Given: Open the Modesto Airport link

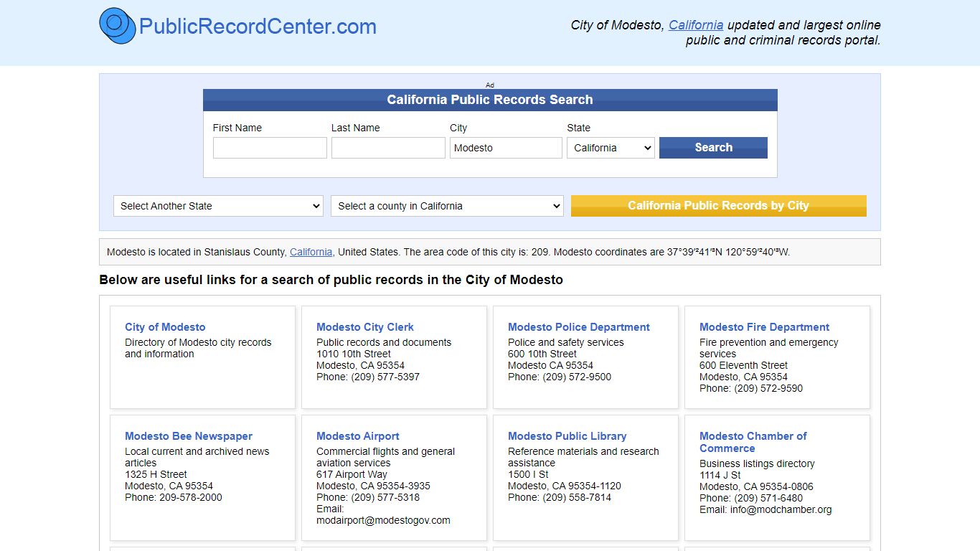Looking at the screenshot, I should [358, 436].
